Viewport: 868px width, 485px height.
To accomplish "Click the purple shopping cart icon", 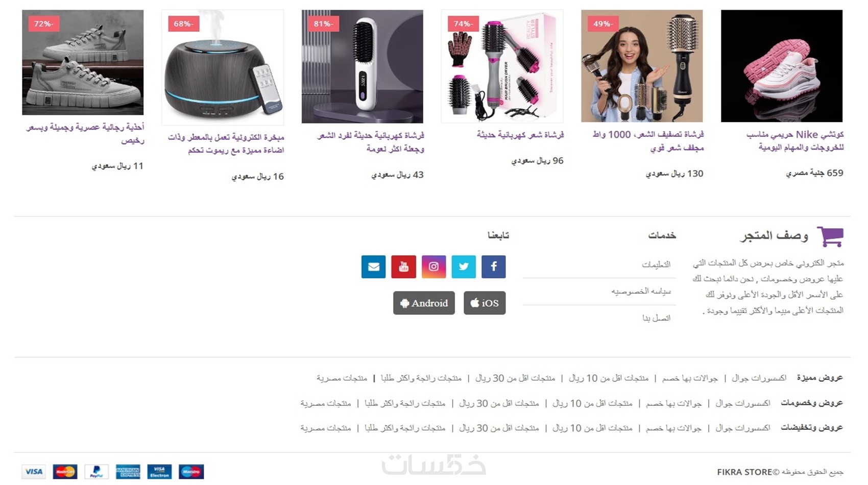I will pos(830,236).
